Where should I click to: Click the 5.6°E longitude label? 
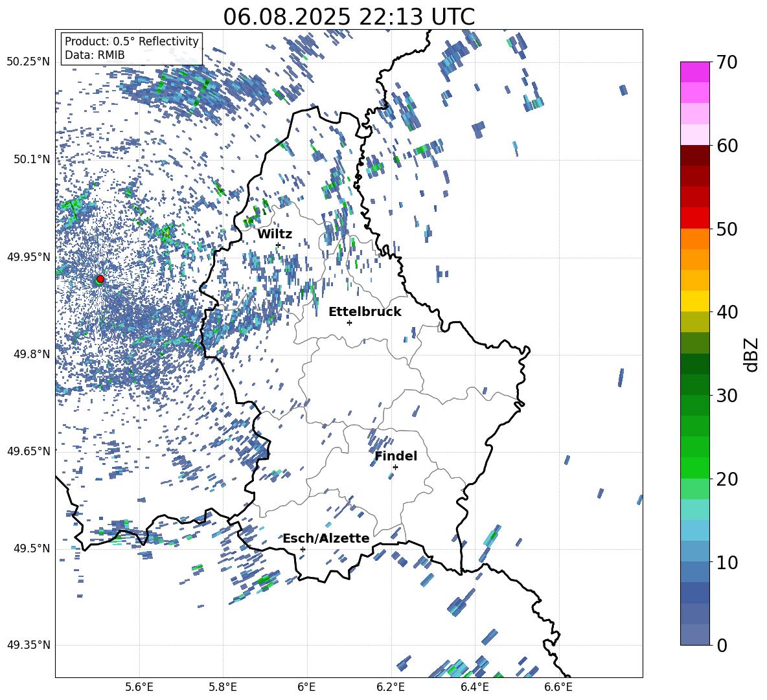[139, 687]
